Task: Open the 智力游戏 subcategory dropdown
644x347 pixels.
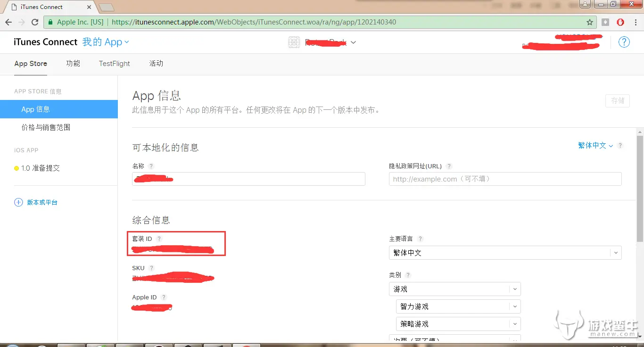Action: click(x=458, y=306)
